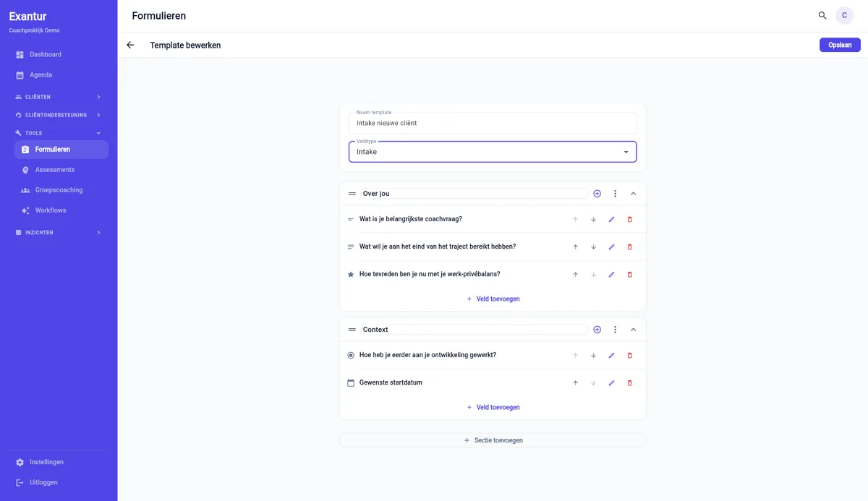
Task: Click the Instellingen gear icon
Action: pyautogui.click(x=20, y=462)
